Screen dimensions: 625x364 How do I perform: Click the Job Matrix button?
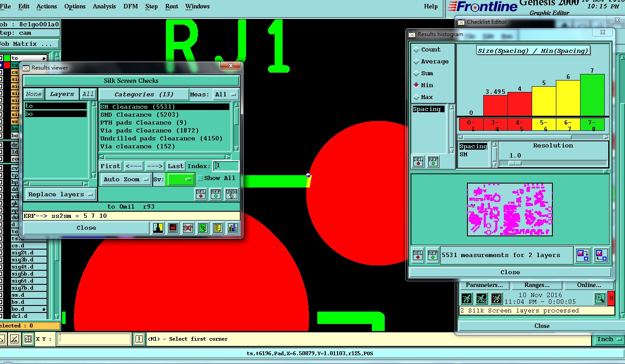[29, 44]
